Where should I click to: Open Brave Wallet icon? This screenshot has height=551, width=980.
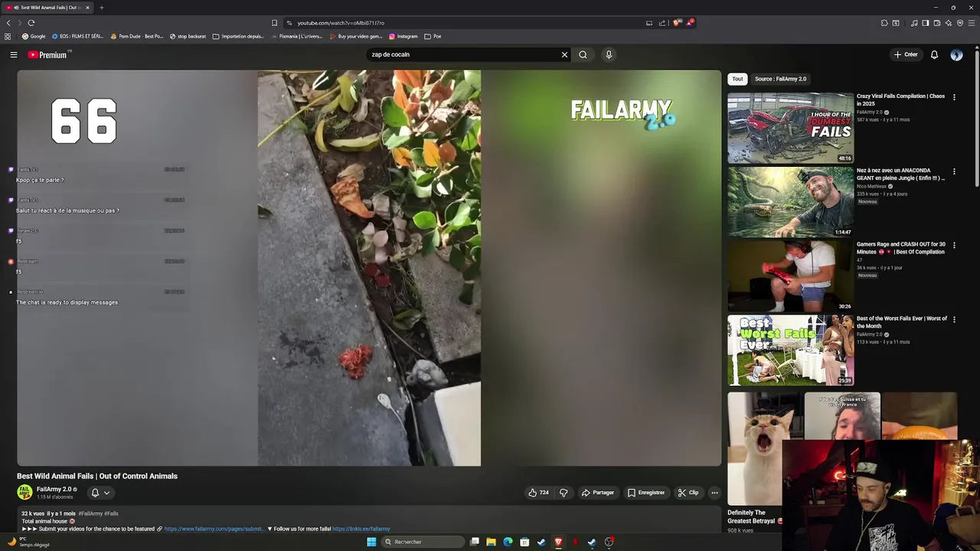click(937, 23)
